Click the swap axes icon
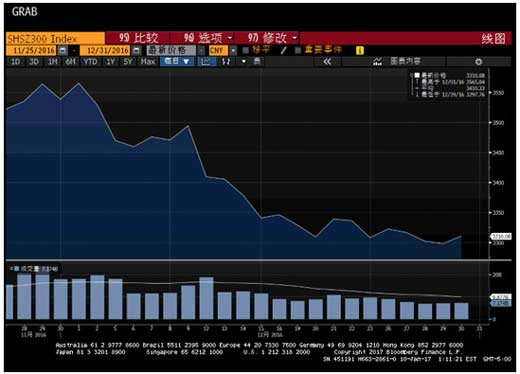 pos(226,62)
